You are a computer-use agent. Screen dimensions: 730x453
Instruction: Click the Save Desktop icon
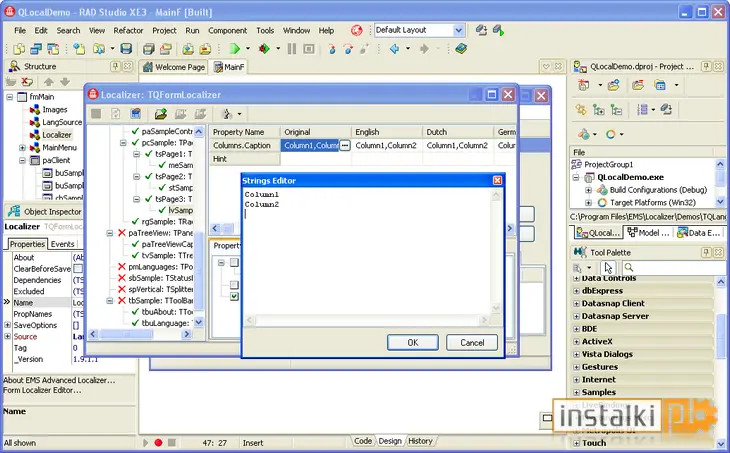click(x=481, y=31)
